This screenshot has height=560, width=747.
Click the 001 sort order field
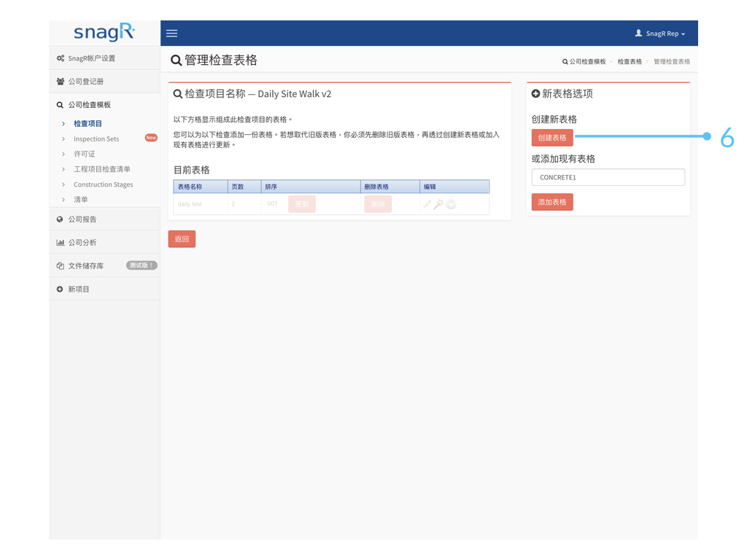273,204
